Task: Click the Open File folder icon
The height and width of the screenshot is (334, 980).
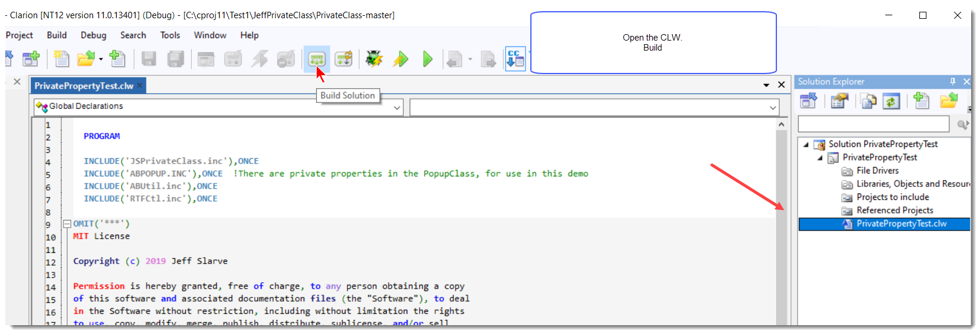Action: (x=86, y=59)
